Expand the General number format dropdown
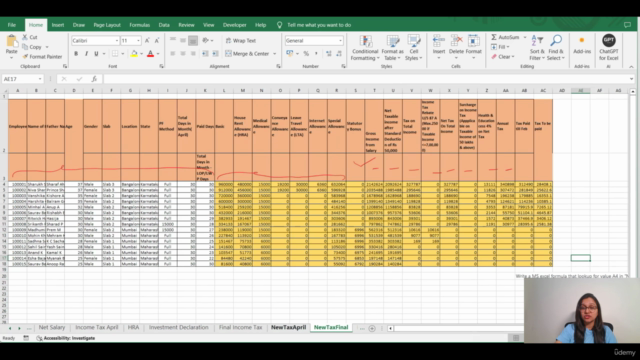This screenshot has width=640, height=360. coord(340,40)
